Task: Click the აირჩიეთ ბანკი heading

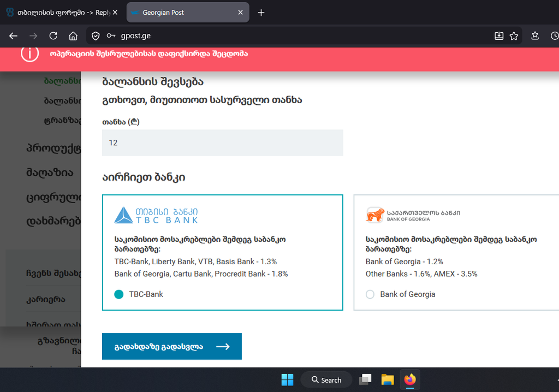Action: click(144, 177)
